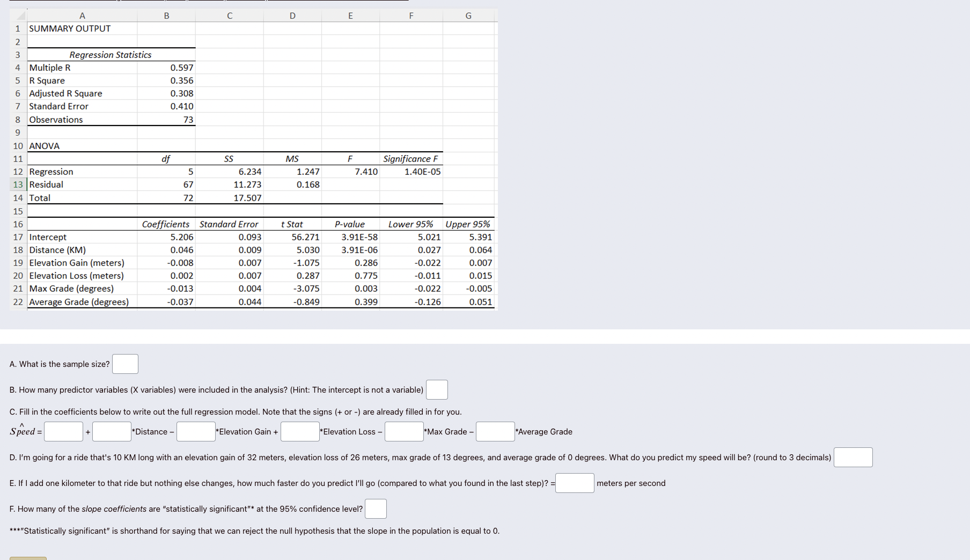Click the predicted speed answer box in question D
Viewport: 970px width, 560px height.
853,457
